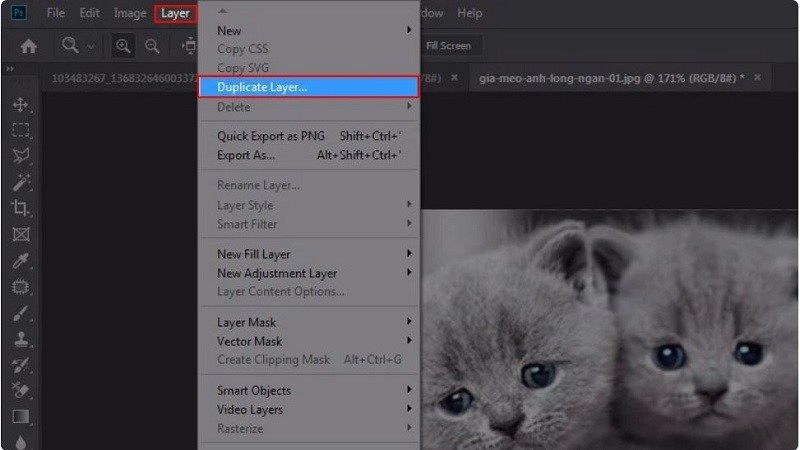Select the Frame tool
The image size is (800, 450).
21,234
